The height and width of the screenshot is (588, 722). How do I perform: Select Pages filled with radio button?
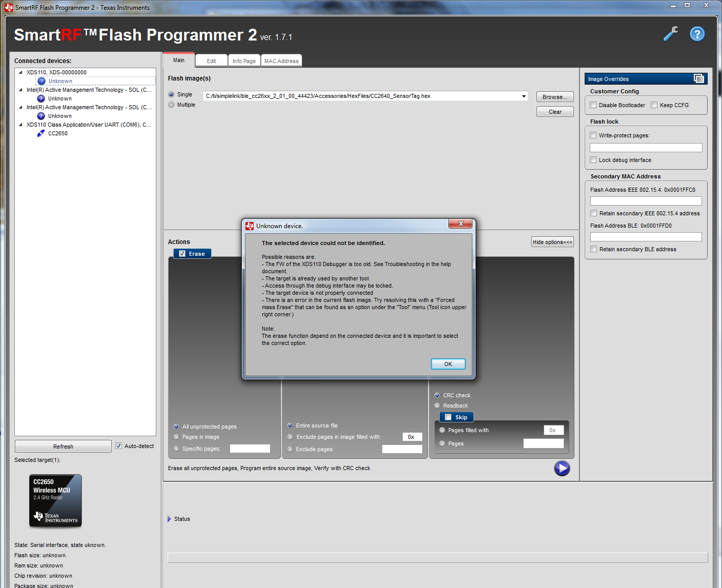pyautogui.click(x=442, y=430)
